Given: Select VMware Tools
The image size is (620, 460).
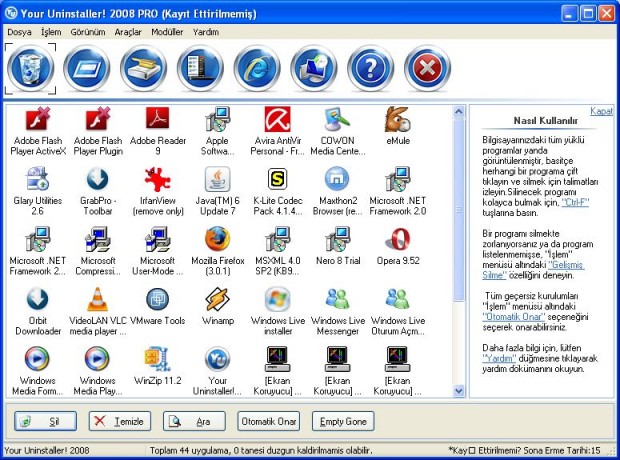Looking at the screenshot, I should [158, 307].
